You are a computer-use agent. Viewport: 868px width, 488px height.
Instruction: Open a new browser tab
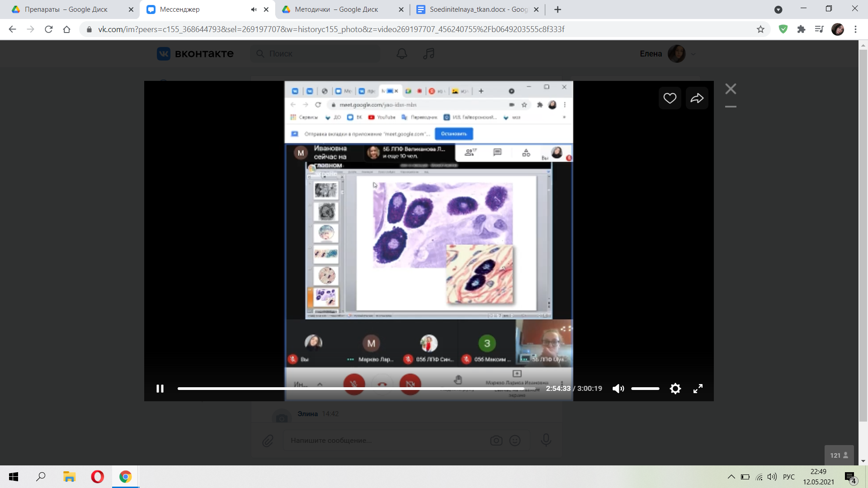coord(558,9)
